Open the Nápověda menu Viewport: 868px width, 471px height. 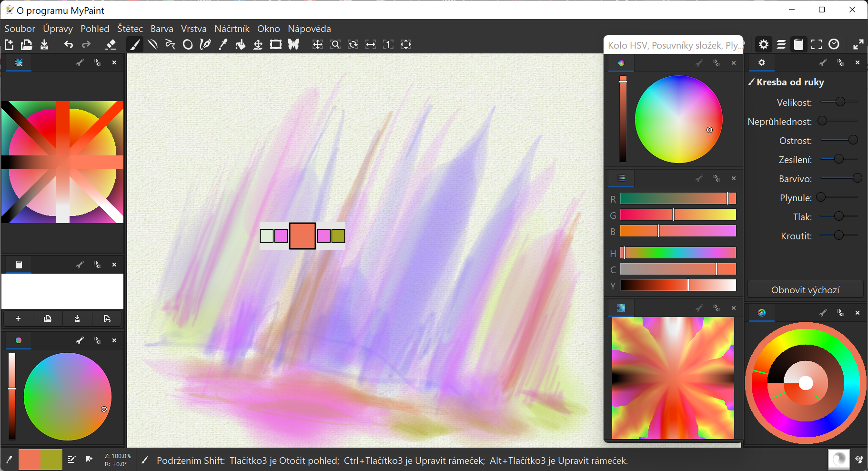tap(309, 29)
